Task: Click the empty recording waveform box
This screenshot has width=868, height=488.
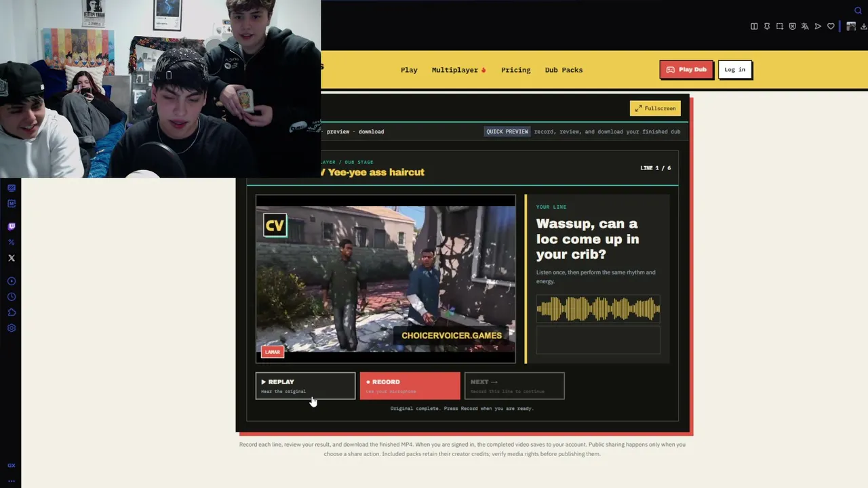Action: (x=598, y=340)
